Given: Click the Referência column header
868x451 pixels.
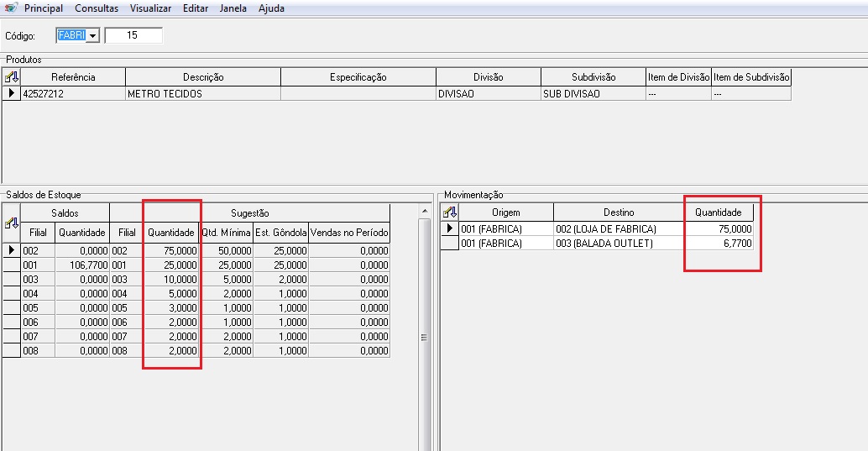Looking at the screenshot, I should tap(73, 77).
